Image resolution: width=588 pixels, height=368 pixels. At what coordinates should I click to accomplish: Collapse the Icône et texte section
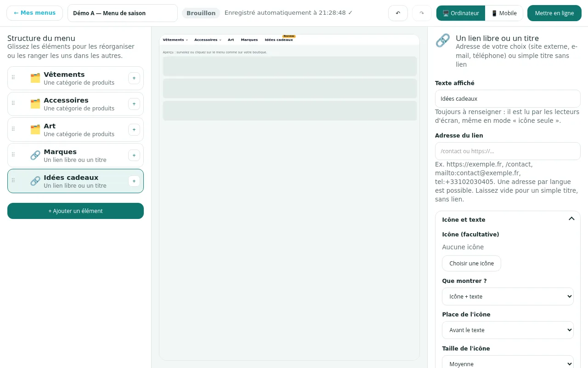[571, 219]
